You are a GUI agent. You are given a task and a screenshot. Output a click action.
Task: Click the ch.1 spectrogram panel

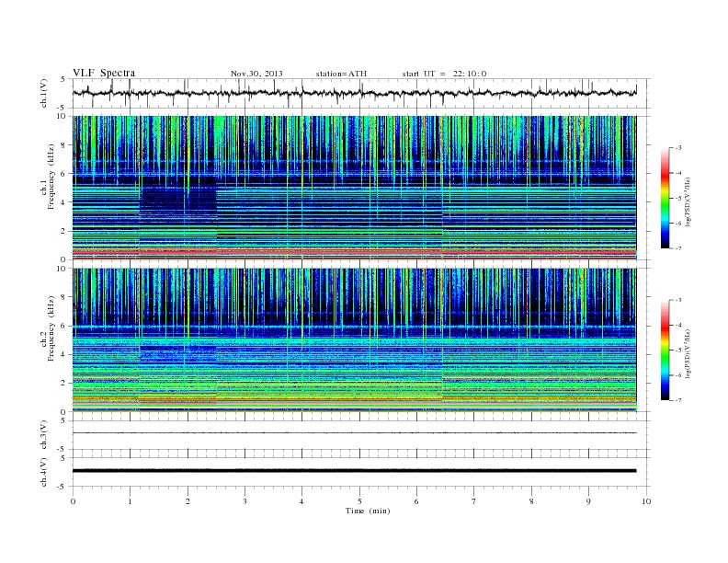point(354,188)
